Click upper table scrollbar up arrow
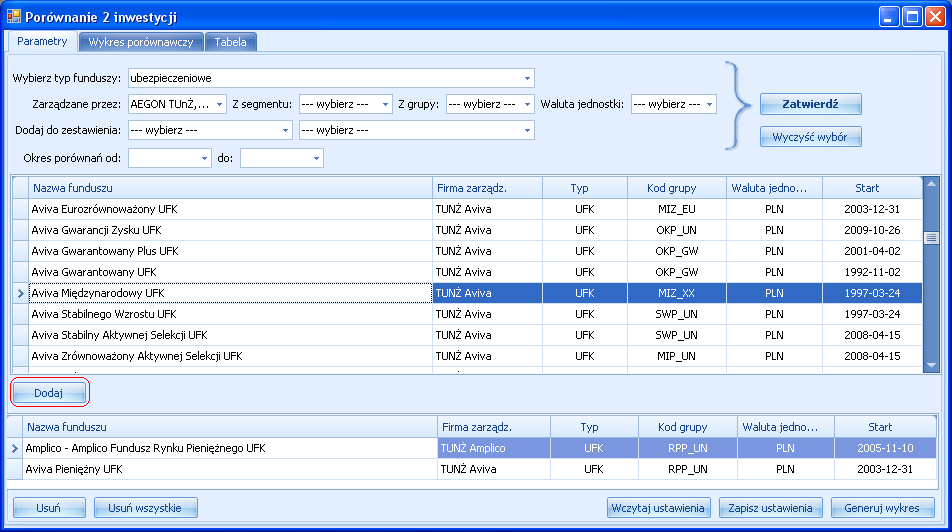Viewport: 952px width, 532px height. pyautogui.click(x=931, y=184)
